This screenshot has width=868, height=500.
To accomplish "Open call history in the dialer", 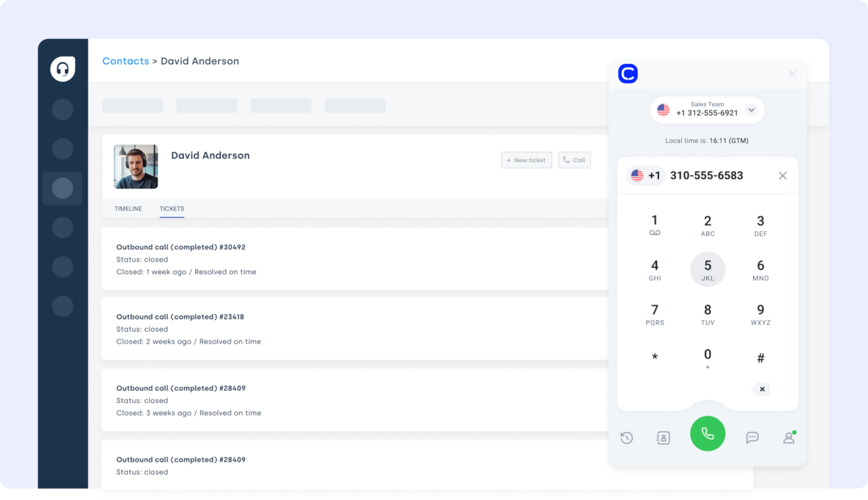I will [x=626, y=437].
